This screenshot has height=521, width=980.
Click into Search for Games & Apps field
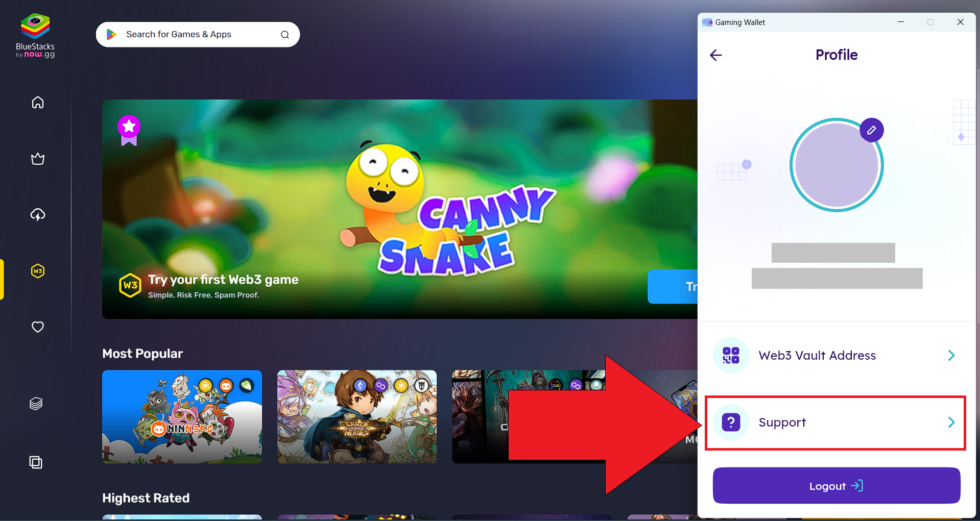click(198, 35)
